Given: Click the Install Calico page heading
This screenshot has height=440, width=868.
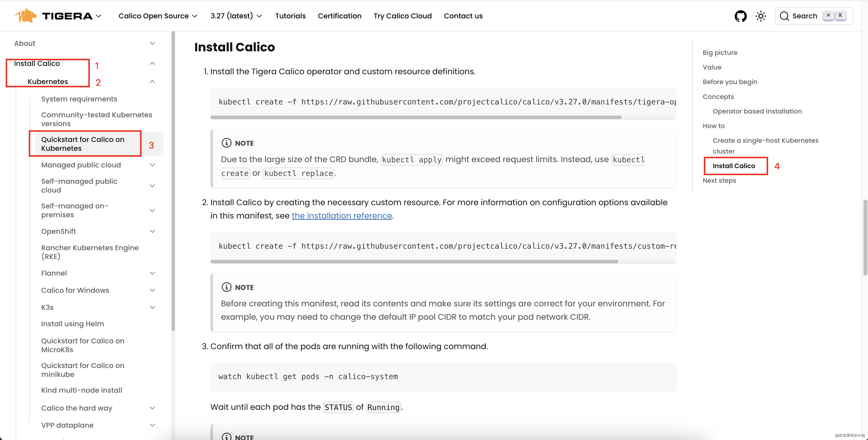Looking at the screenshot, I should coord(235,47).
